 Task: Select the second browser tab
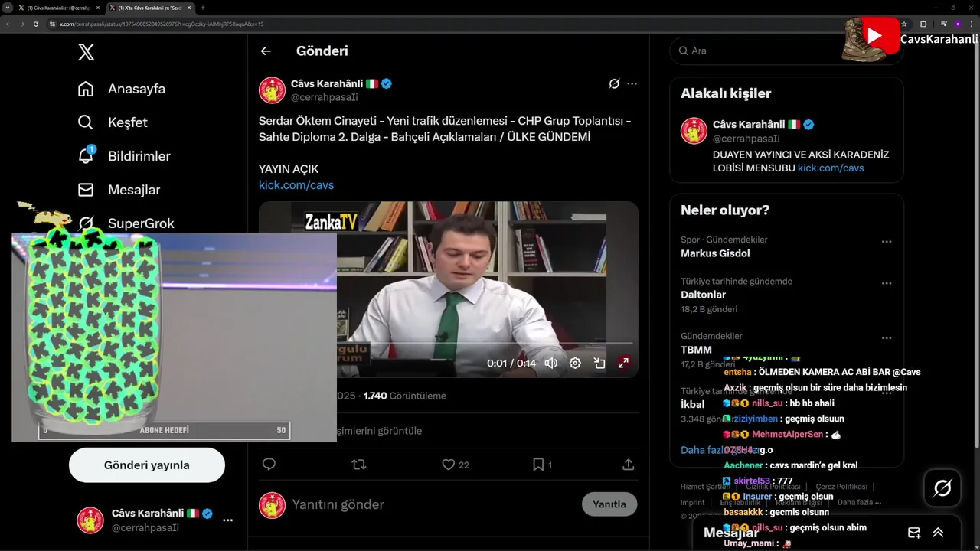point(149,8)
